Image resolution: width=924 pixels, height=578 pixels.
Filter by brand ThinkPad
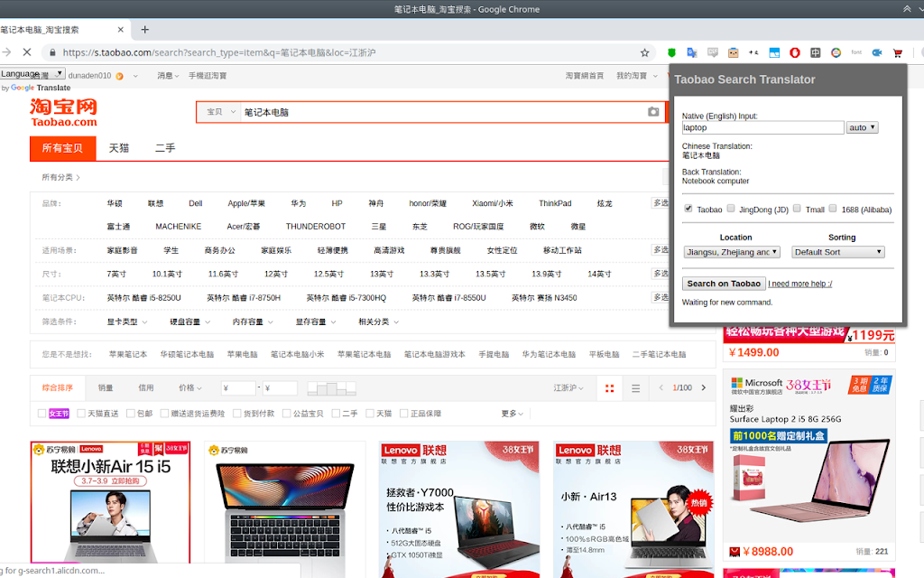click(555, 203)
